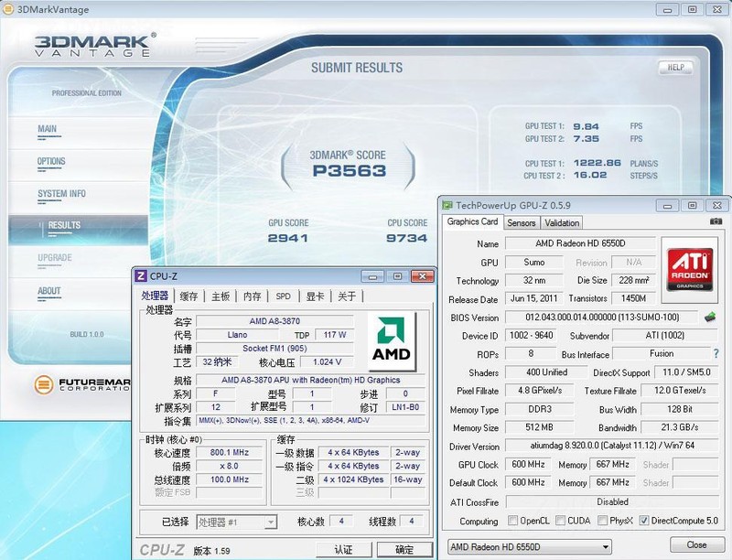Click the GPU score 2941
This screenshot has height=560, width=732.
tap(287, 238)
